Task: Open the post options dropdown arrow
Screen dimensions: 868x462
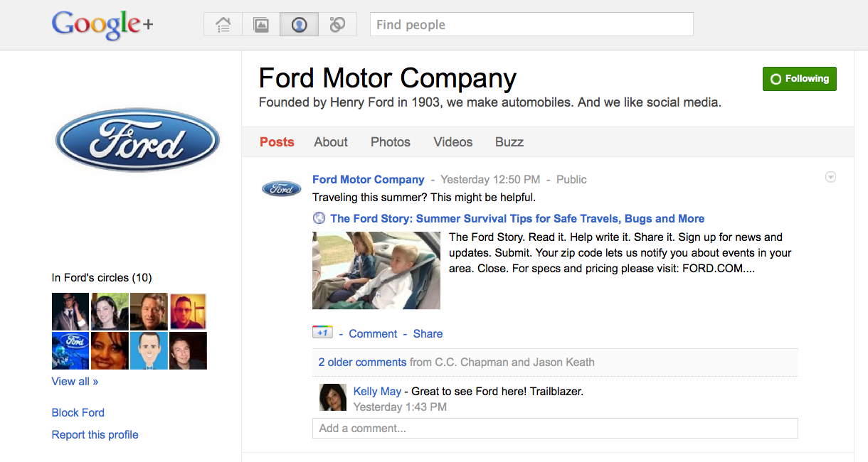Action: point(830,177)
